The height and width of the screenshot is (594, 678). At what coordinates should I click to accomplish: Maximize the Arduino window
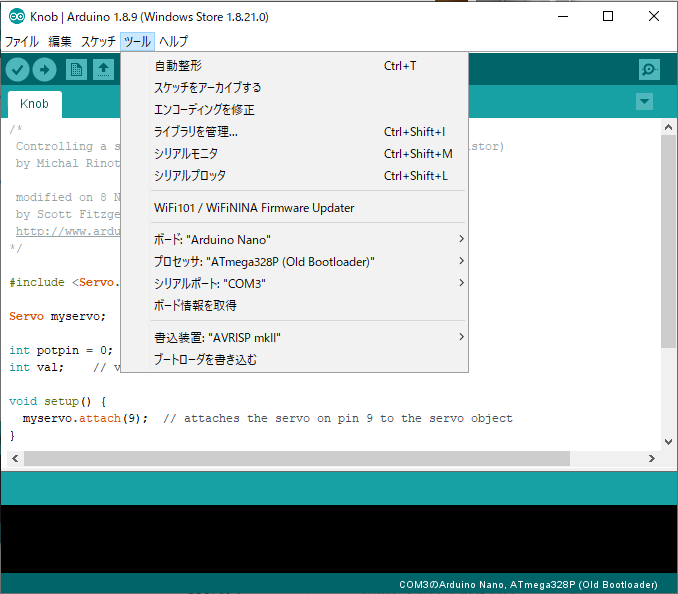[x=608, y=16]
